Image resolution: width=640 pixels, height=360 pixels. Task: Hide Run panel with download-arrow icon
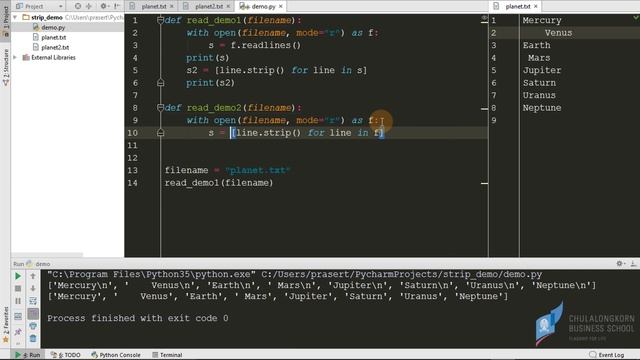pyautogui.click(x=633, y=264)
